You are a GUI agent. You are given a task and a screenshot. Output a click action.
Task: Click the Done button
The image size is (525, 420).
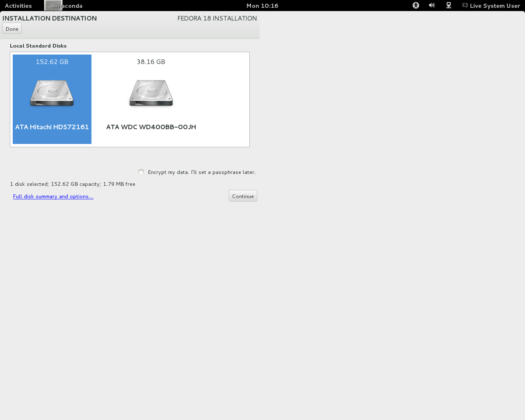12,29
